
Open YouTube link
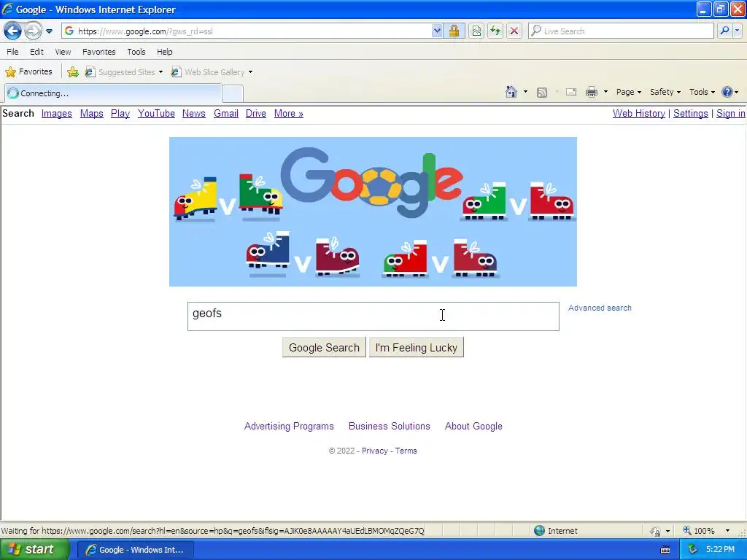click(156, 113)
